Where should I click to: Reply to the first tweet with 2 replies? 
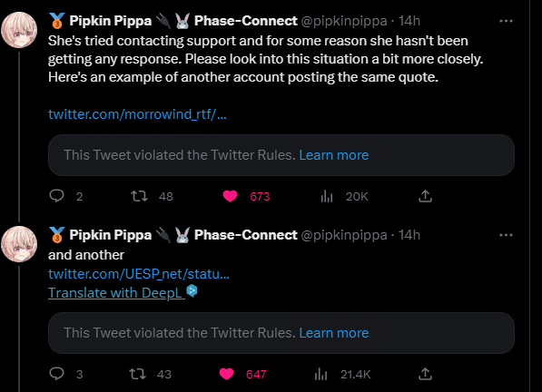click(56, 196)
